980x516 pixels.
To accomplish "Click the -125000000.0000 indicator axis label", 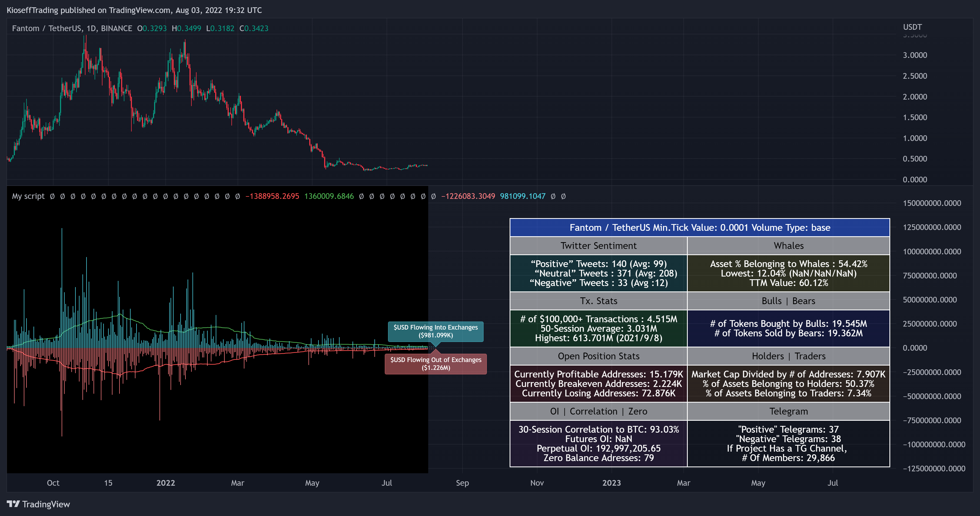I will 934,469.
